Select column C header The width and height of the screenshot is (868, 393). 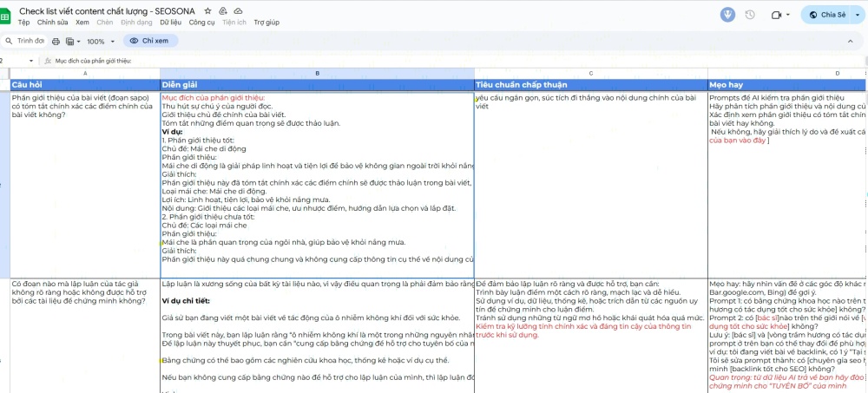[590, 73]
